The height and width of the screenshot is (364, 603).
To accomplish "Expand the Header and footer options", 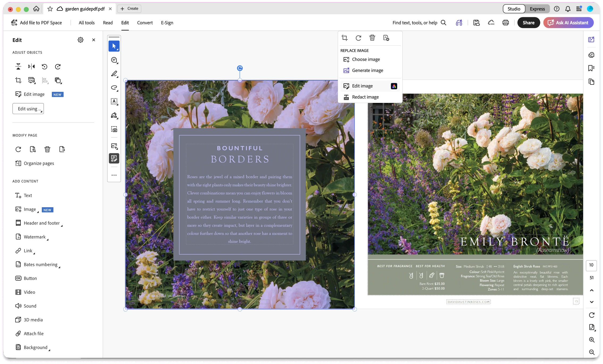I will point(39,223).
